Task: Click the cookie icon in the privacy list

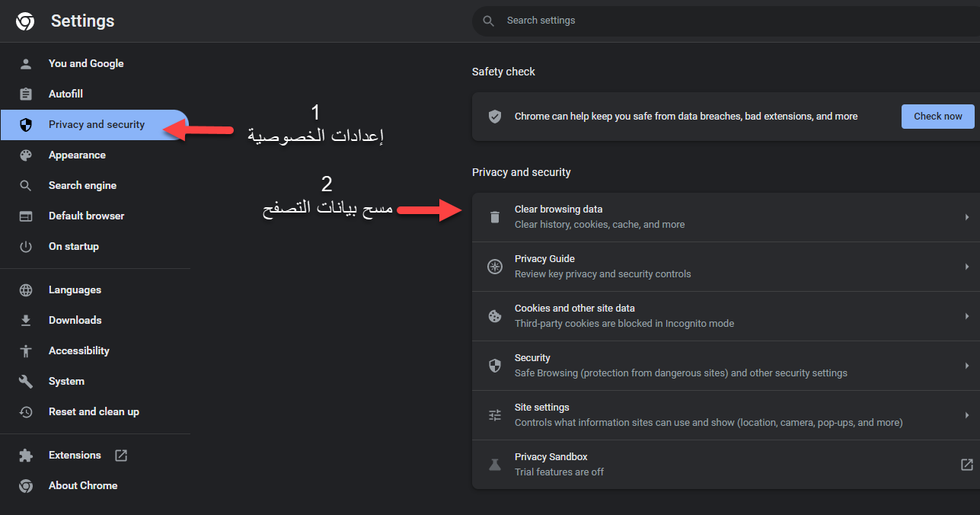Action: (x=495, y=316)
